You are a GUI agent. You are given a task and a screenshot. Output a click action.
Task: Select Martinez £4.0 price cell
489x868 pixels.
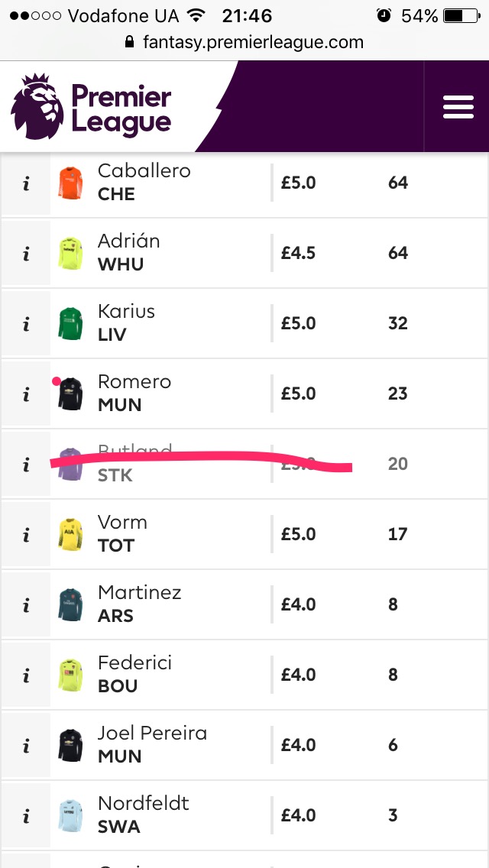click(298, 604)
